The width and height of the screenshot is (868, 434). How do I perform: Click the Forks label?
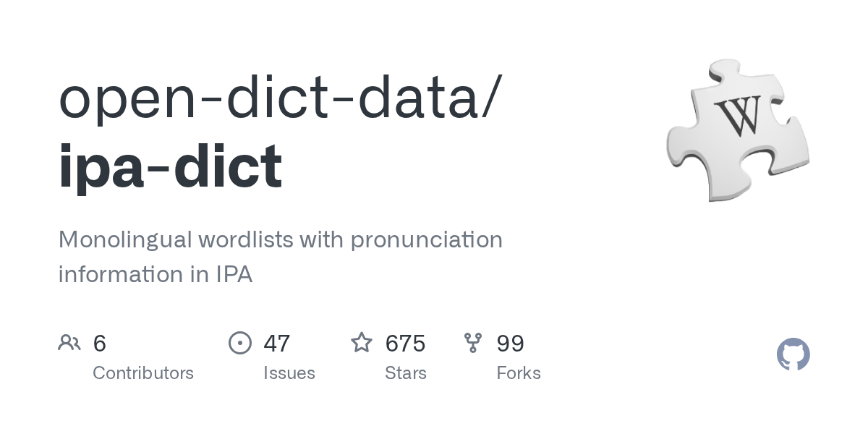519,373
